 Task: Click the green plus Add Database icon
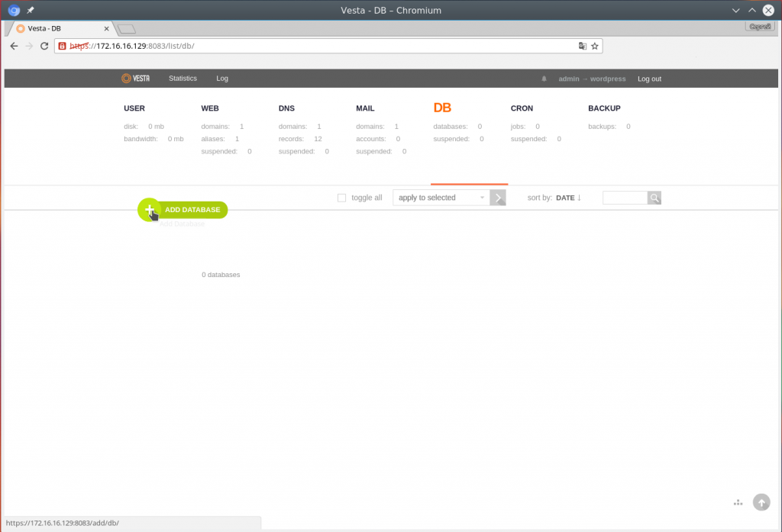pyautogui.click(x=149, y=210)
